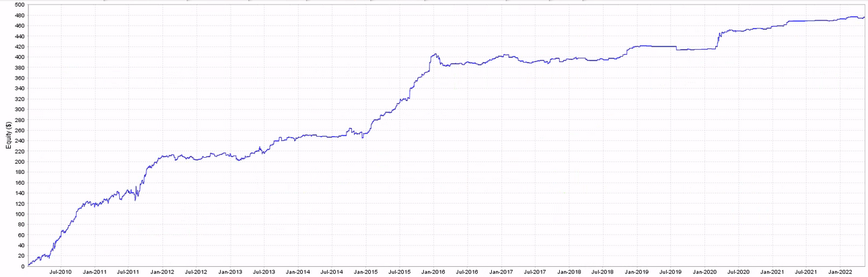Choose the 200 y-axis tick label
The width and height of the screenshot is (868, 277).
point(20,162)
